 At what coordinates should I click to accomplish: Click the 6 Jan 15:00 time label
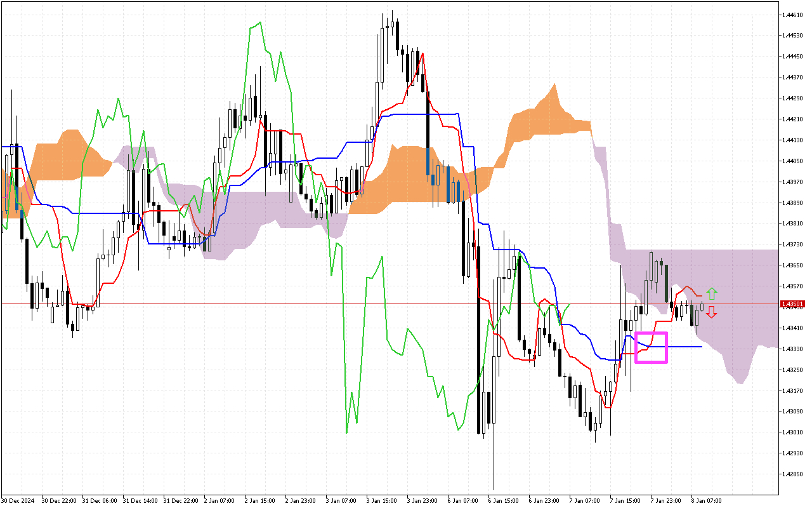(x=504, y=501)
